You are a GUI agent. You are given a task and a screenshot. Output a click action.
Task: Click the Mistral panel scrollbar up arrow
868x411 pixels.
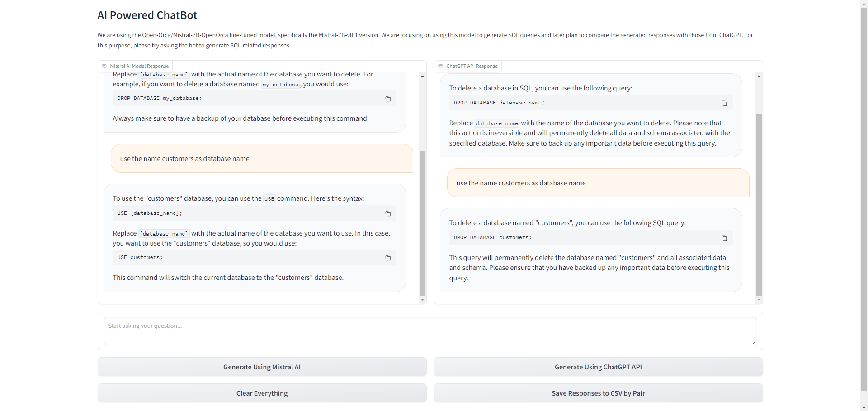click(x=422, y=76)
